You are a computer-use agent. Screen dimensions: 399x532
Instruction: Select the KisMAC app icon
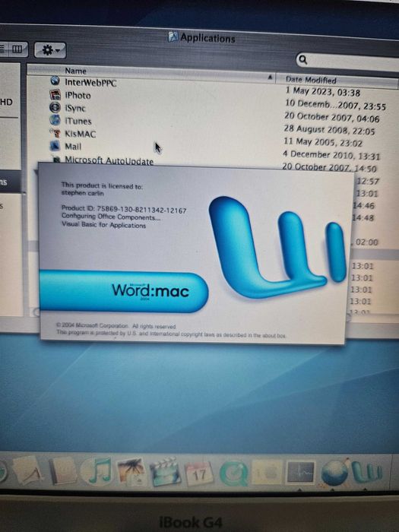tap(55, 133)
